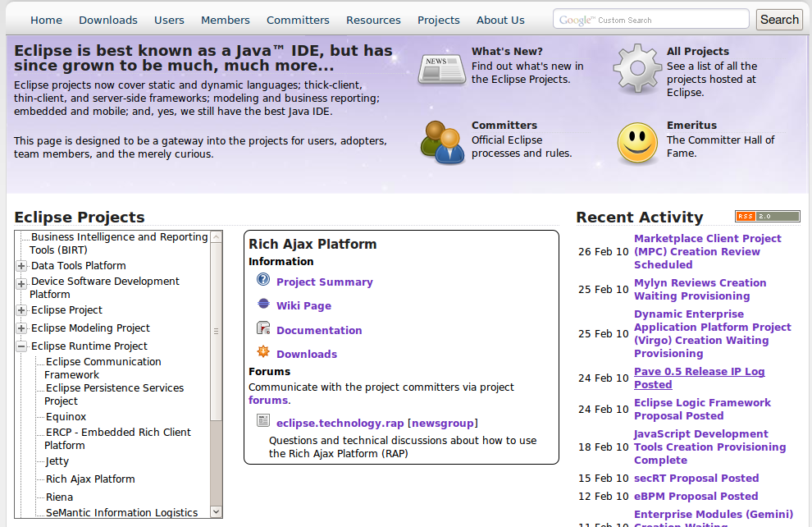
Task: Click the RSS 2.0 feed badge
Action: point(768,216)
